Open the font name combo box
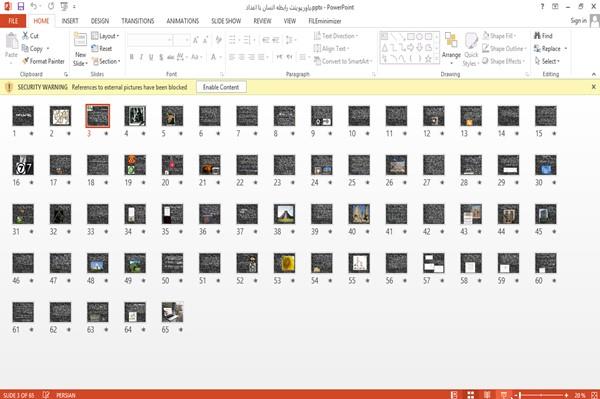This screenshot has width=600, height=399. [x=150, y=40]
